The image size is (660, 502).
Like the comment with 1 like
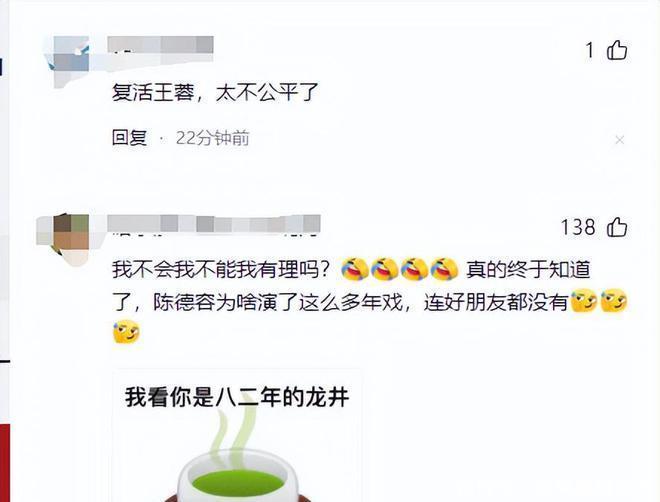[617, 50]
